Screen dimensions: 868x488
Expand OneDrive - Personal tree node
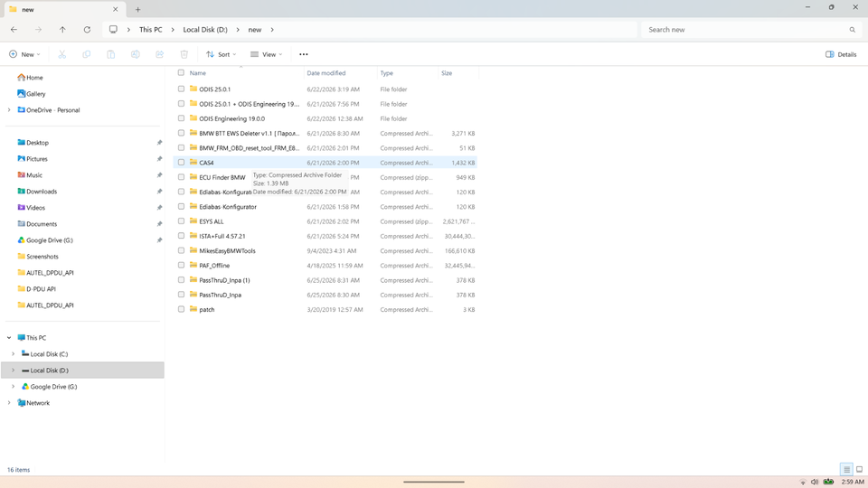[9, 110]
